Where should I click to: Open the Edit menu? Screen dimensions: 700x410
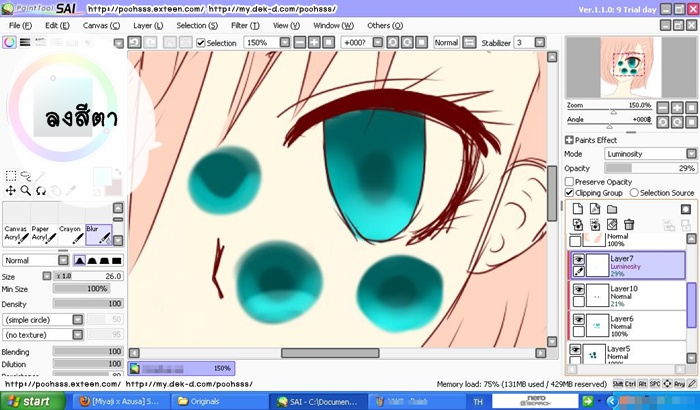click(57, 25)
